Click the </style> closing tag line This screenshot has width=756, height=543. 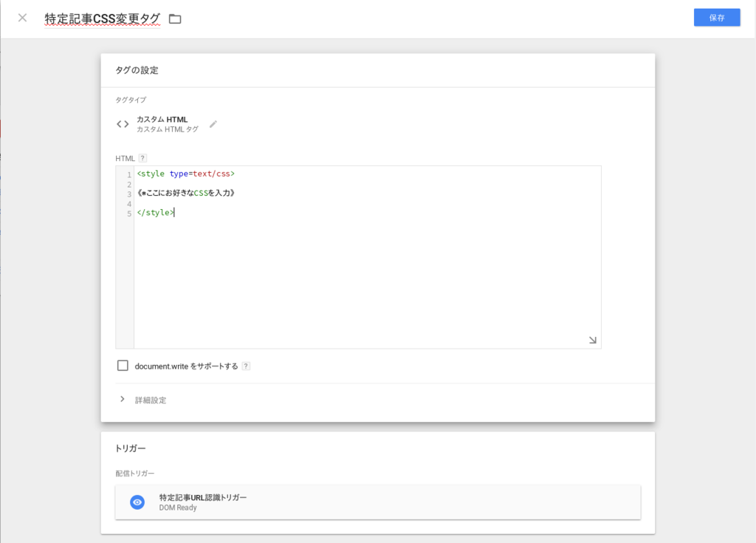click(155, 212)
